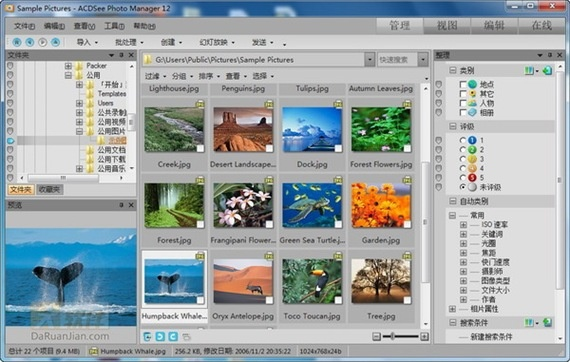This screenshot has height=362, width=570.
Task: Click the pin icon of the 预览 panel
Action: (121, 205)
